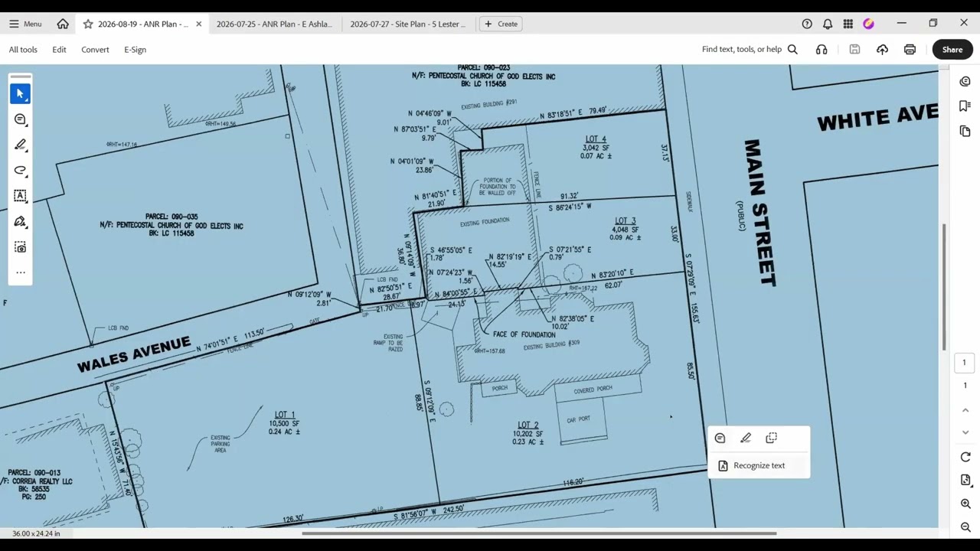Viewport: 980px width, 551px height.
Task: Click the WALES AVENUE label on plan
Action: [x=134, y=354]
